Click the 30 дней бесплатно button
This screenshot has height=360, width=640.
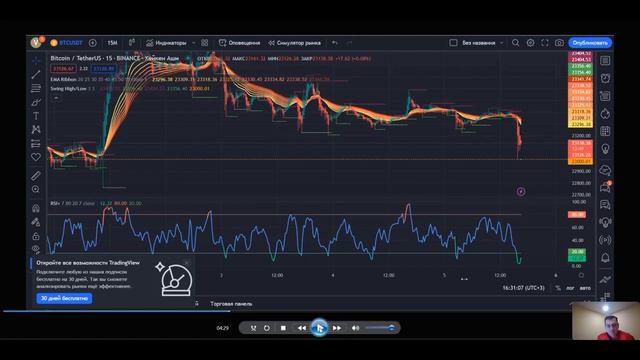coord(64,298)
